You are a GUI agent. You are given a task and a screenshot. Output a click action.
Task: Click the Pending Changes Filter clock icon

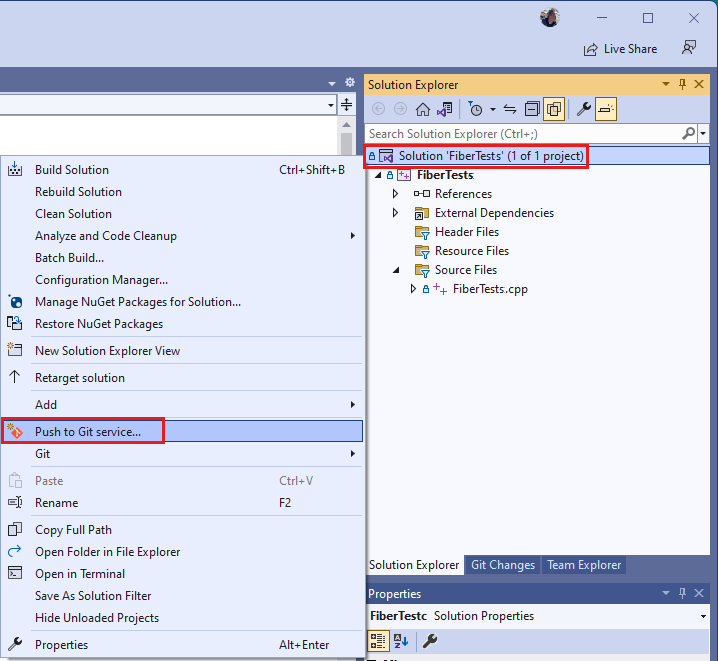tap(475, 109)
